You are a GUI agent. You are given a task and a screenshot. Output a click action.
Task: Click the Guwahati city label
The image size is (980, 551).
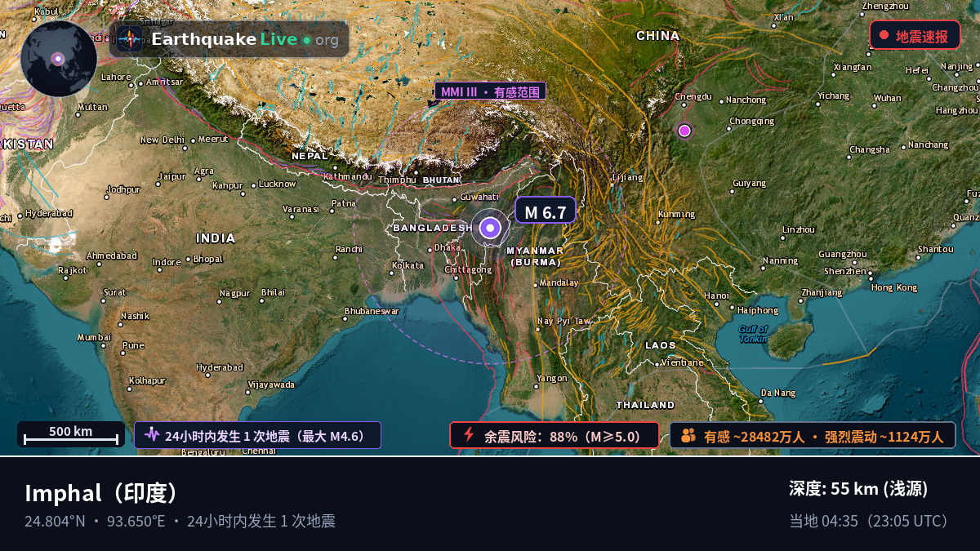(479, 197)
